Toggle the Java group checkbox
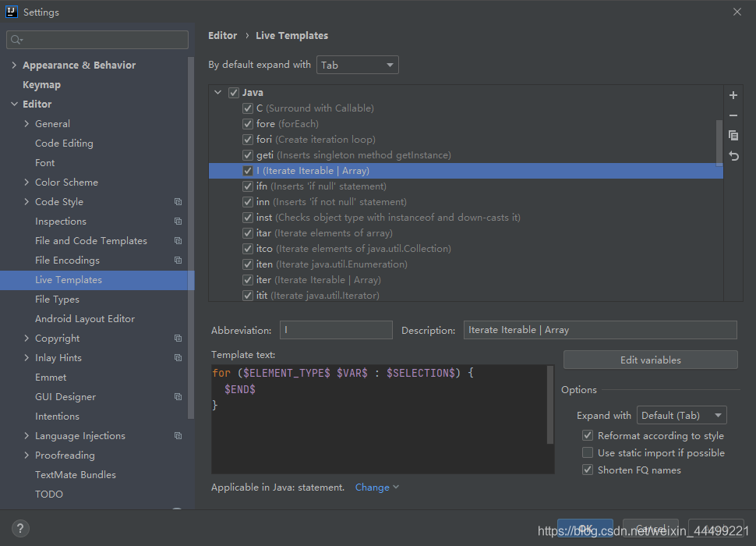Screen dimensions: 756x546 (x=234, y=93)
